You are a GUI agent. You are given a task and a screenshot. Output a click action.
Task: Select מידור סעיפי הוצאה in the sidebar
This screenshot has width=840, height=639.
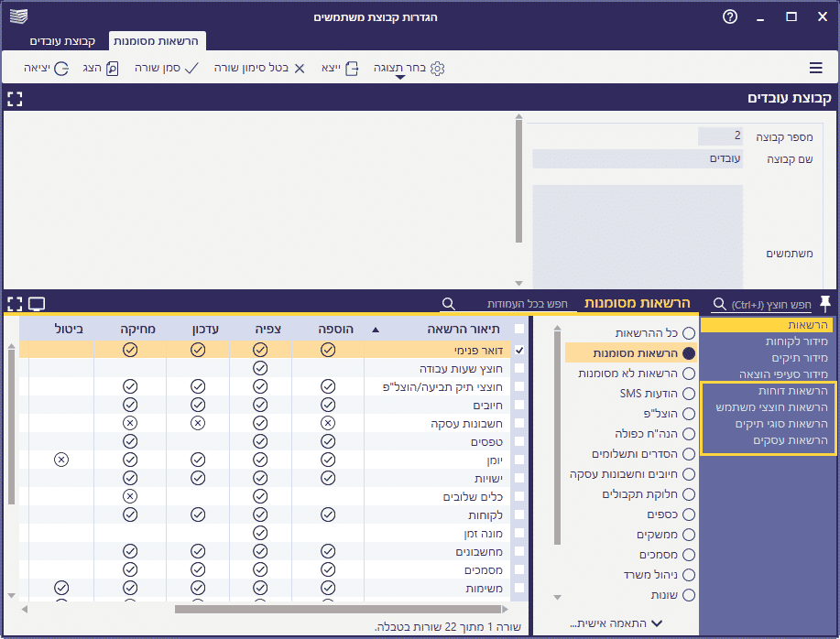784,374
